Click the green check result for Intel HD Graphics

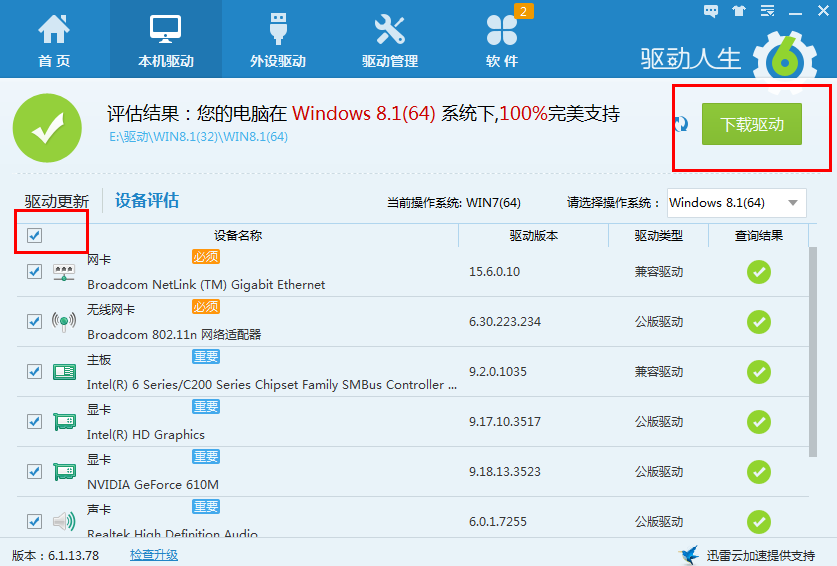(x=759, y=422)
